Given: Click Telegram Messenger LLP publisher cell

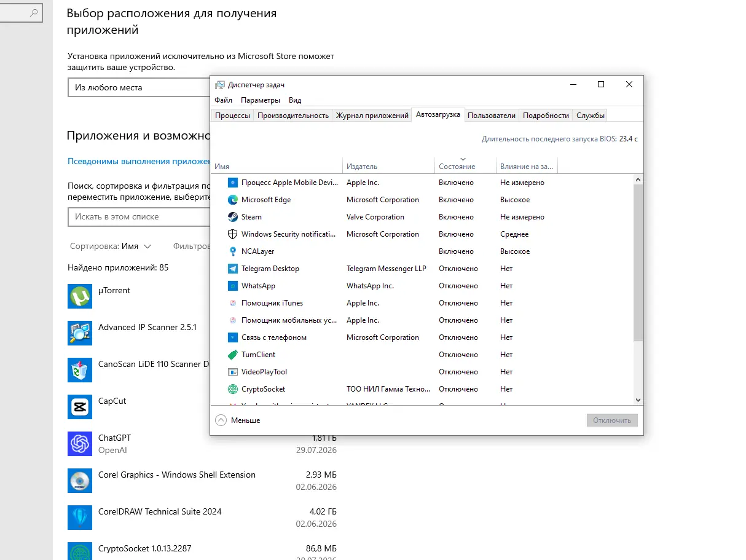Looking at the screenshot, I should tap(387, 269).
